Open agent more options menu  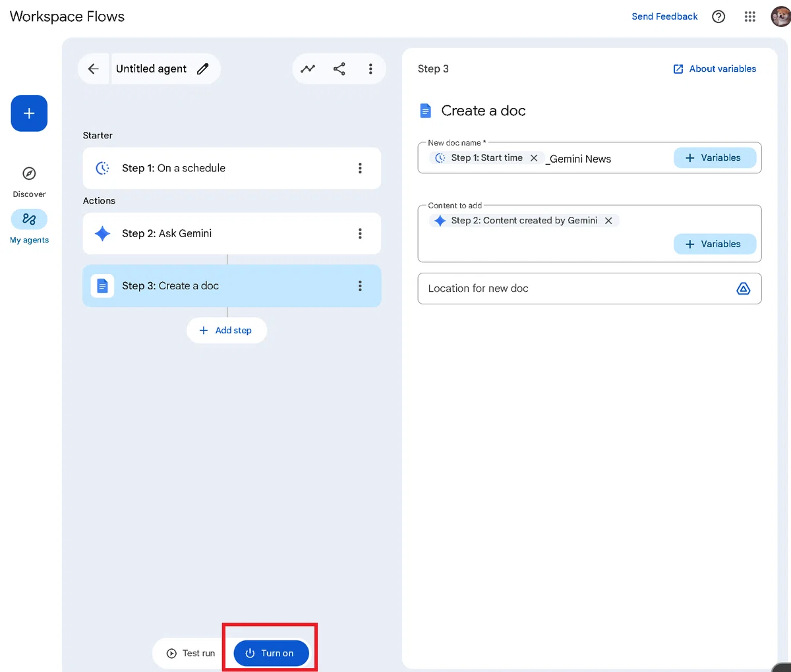pyautogui.click(x=370, y=69)
